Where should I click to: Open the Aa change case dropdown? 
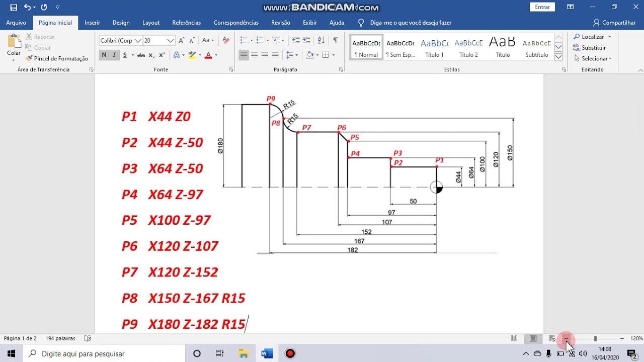(x=208, y=40)
